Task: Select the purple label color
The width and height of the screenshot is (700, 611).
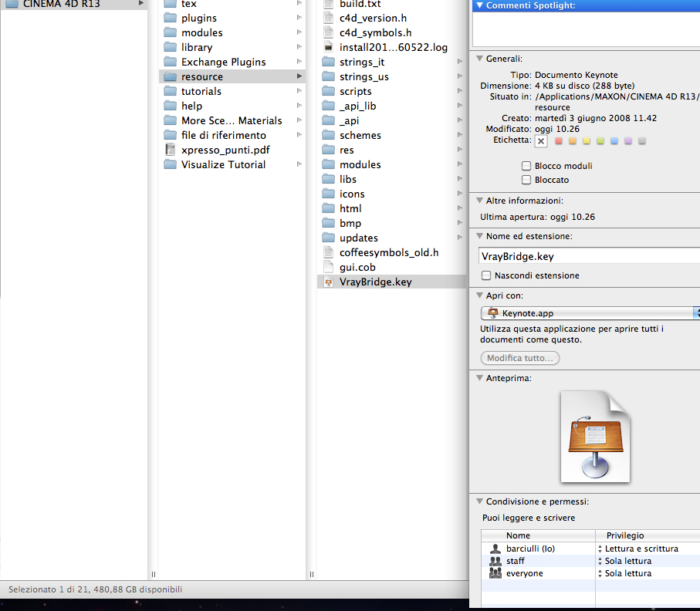Action: click(x=628, y=141)
